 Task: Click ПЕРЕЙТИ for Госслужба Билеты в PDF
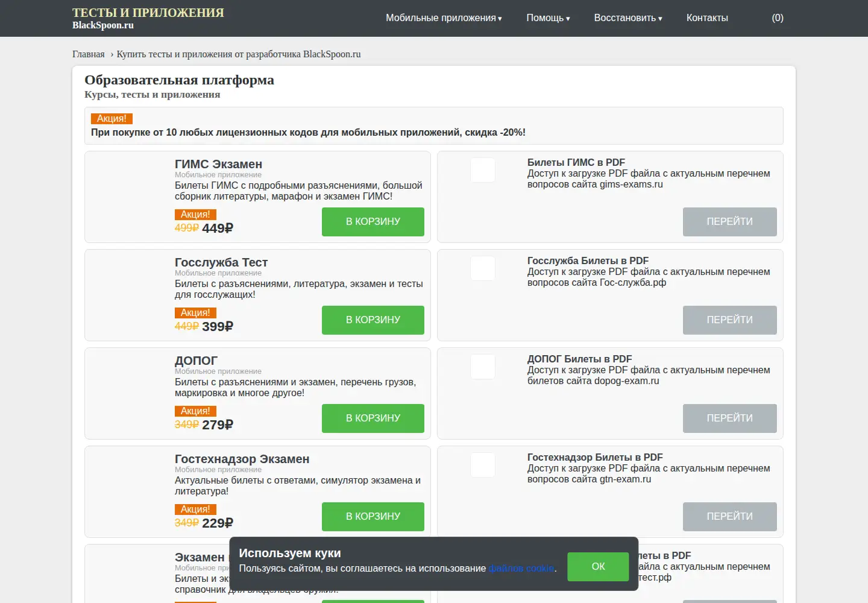(x=730, y=320)
